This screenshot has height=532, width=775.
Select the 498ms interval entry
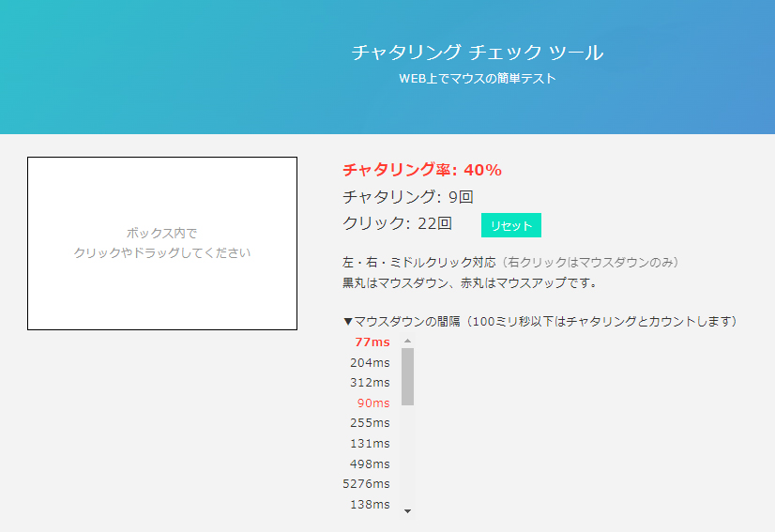(x=370, y=464)
